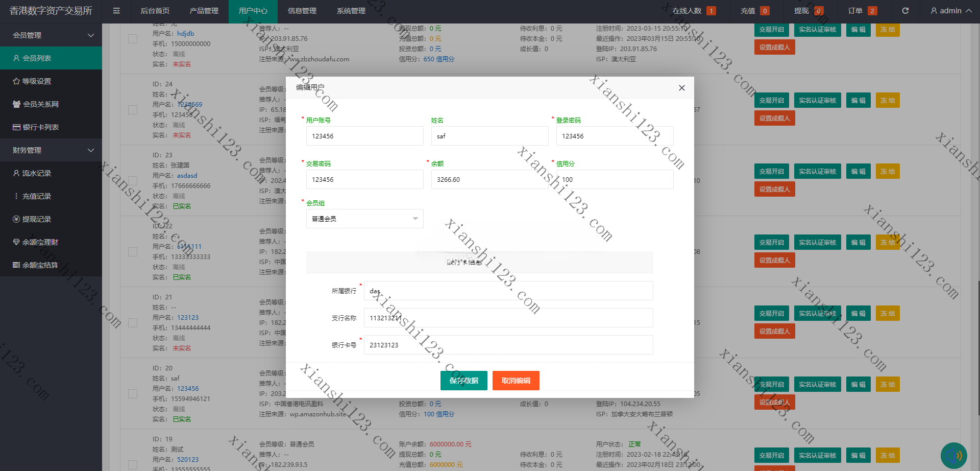The height and width of the screenshot is (471, 980).
Task: Open the 产品管理 top menu
Action: pyautogui.click(x=204, y=11)
